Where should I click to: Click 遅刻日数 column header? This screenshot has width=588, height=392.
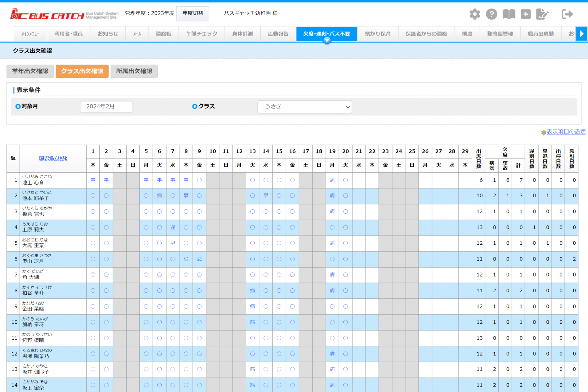click(x=532, y=159)
